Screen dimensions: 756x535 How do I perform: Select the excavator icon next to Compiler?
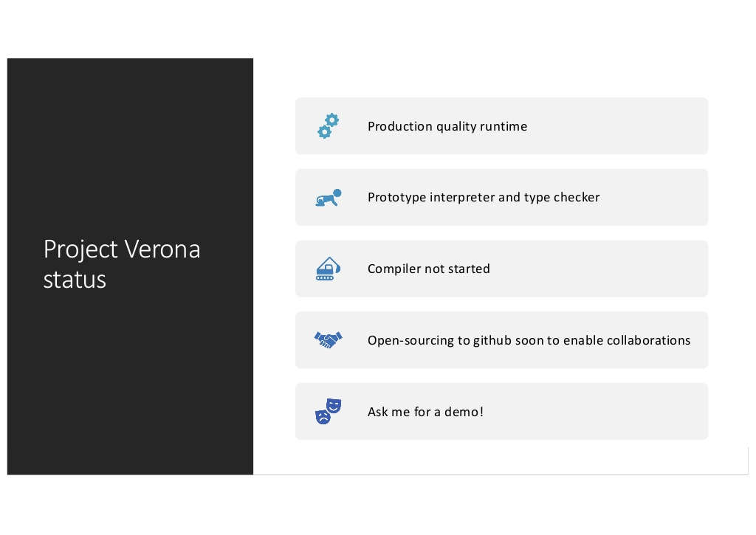pyautogui.click(x=328, y=269)
